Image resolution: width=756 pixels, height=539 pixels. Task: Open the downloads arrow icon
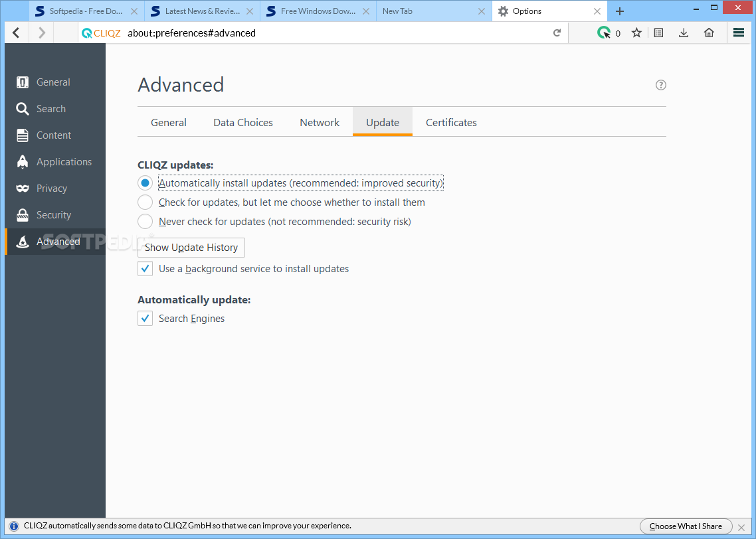click(683, 33)
